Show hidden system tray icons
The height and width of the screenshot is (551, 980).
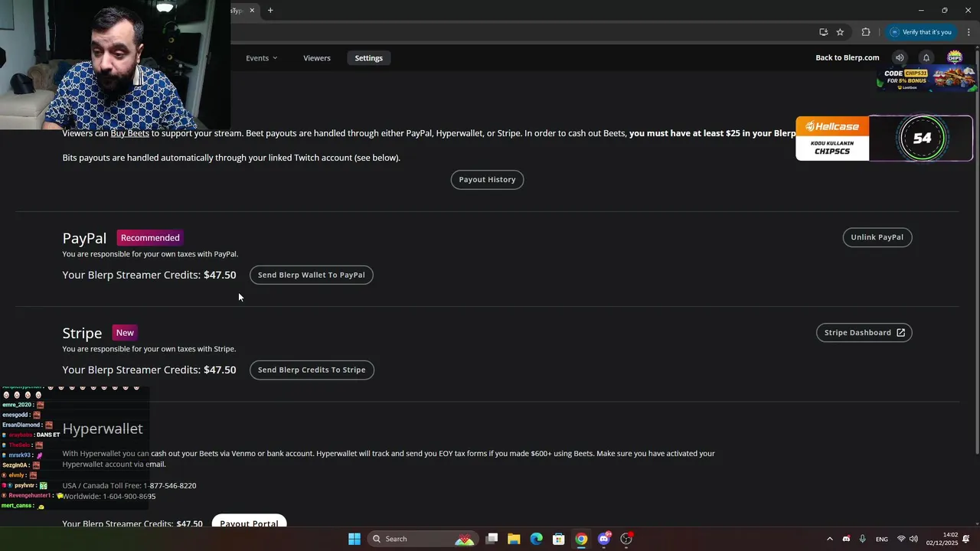click(x=829, y=539)
